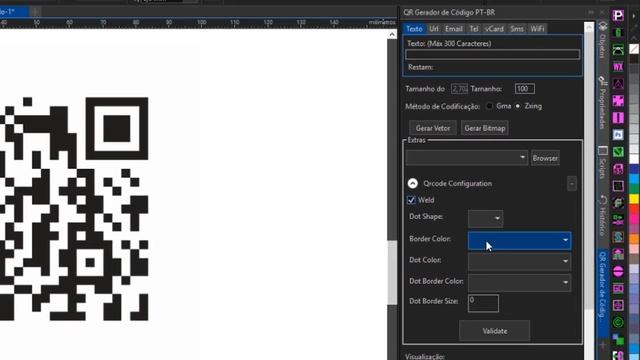
Task: Select the Texto tab
Action: 414,29
